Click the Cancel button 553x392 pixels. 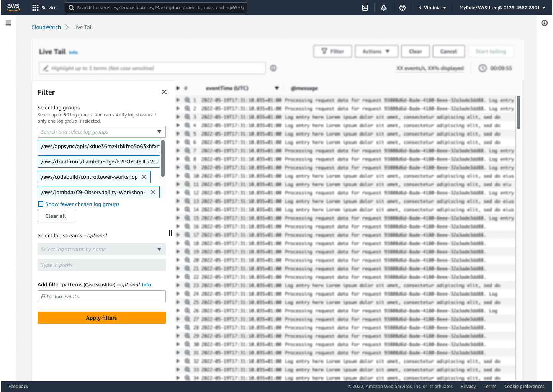click(449, 51)
